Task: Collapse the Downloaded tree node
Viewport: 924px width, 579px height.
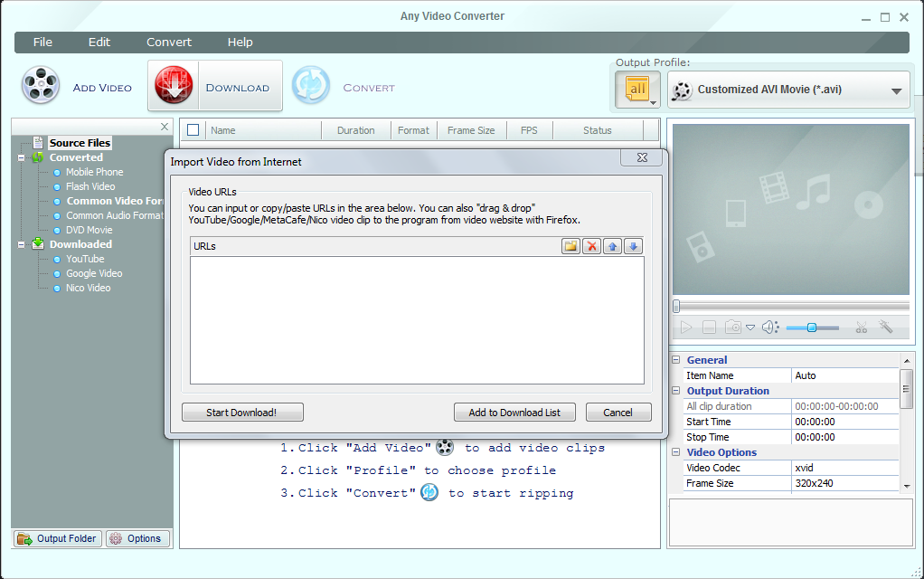Action: point(21,244)
